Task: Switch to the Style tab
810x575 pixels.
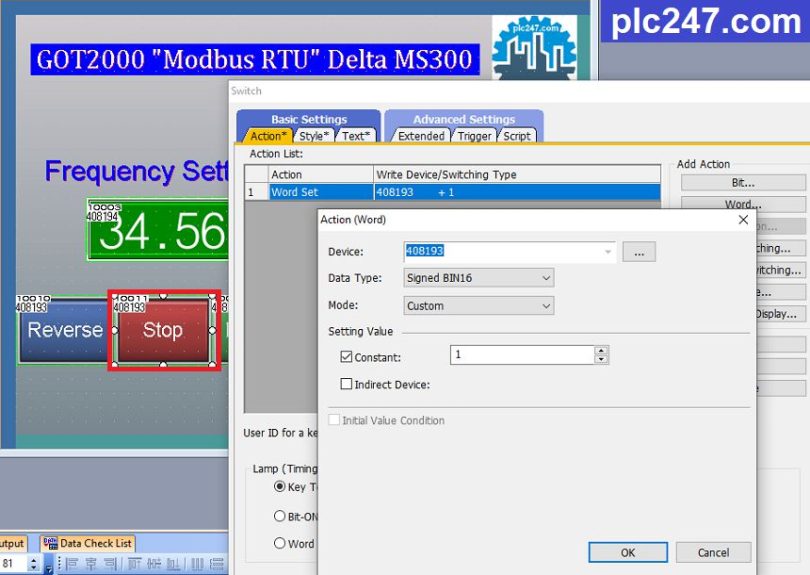Action: coord(314,136)
